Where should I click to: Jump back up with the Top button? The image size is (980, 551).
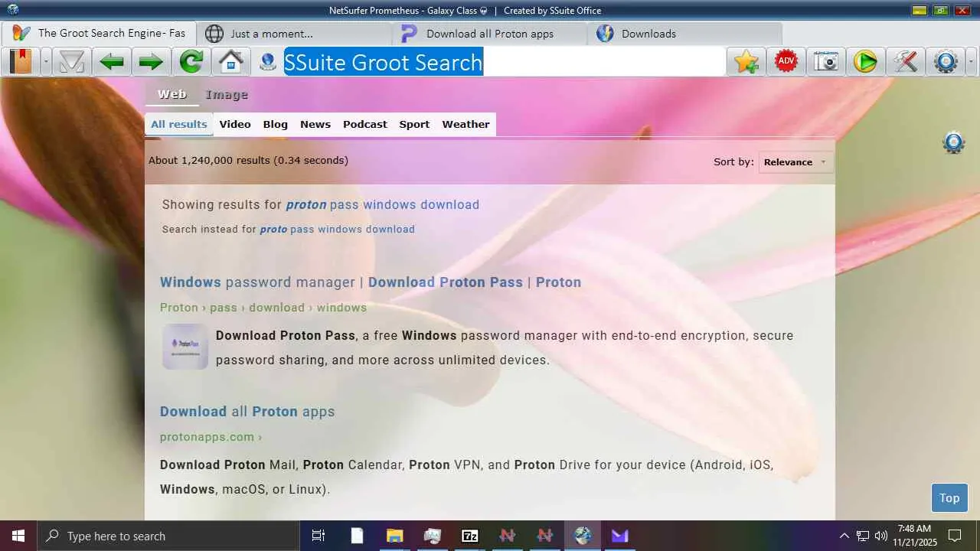click(x=949, y=498)
